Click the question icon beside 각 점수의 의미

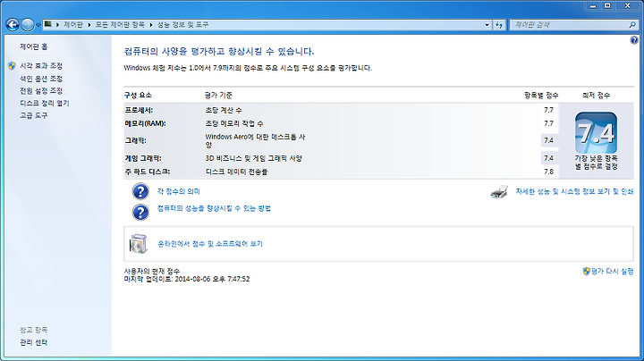(140, 191)
